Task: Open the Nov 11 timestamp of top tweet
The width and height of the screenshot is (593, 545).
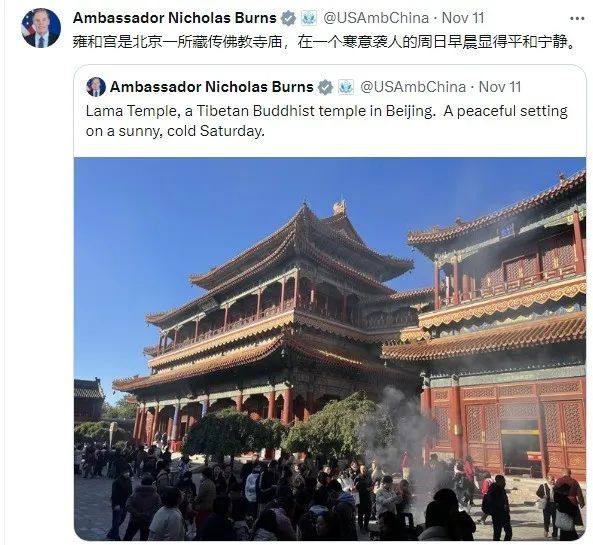Action: tap(463, 18)
